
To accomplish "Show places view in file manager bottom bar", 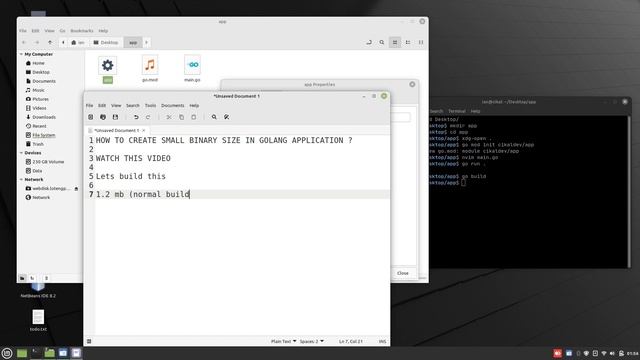I will tap(22, 278).
